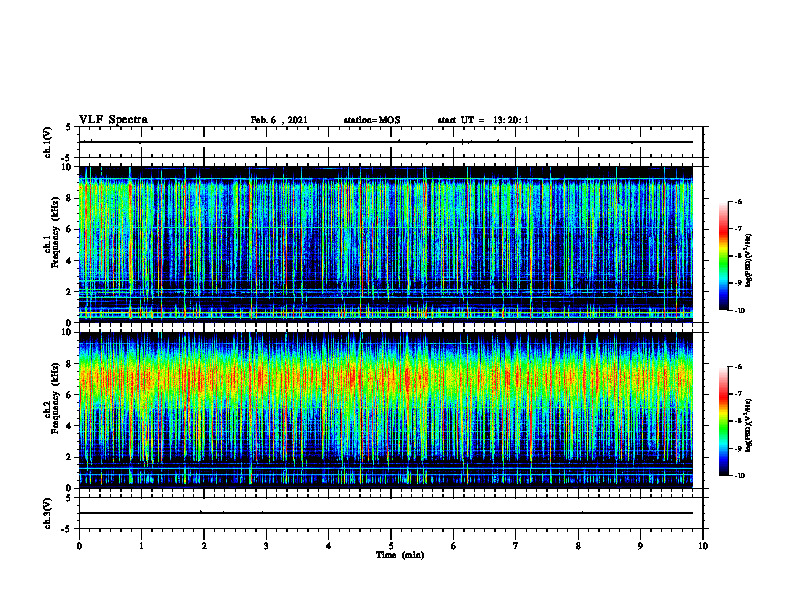Screen dimensions: 792x612
Task: Click the ch.2 colorbar log(PSD) label
Action: (749, 425)
